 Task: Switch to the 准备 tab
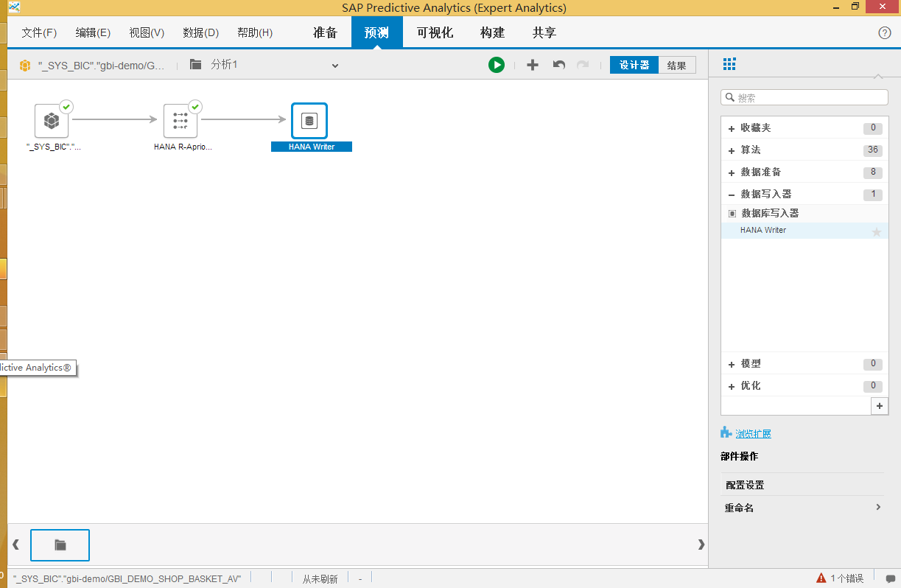(325, 33)
